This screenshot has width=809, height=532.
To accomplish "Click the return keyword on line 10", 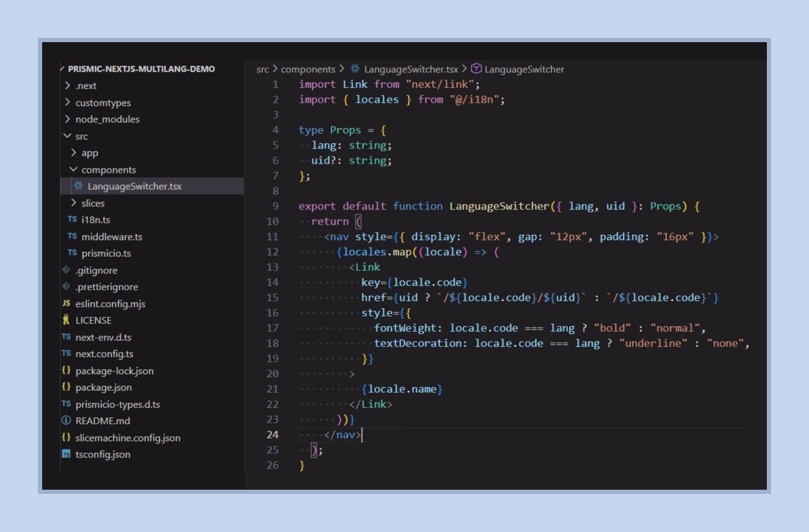I will [x=330, y=221].
